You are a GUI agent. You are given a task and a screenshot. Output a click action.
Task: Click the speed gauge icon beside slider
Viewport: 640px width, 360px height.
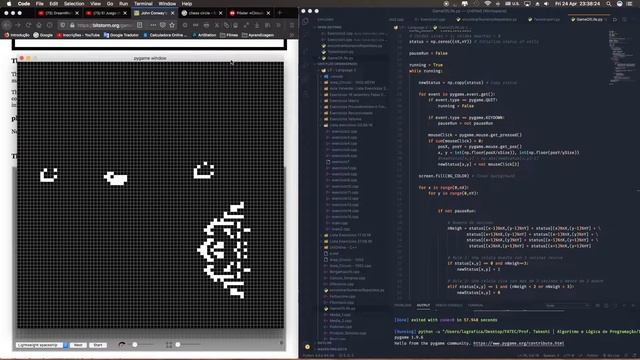122,345
